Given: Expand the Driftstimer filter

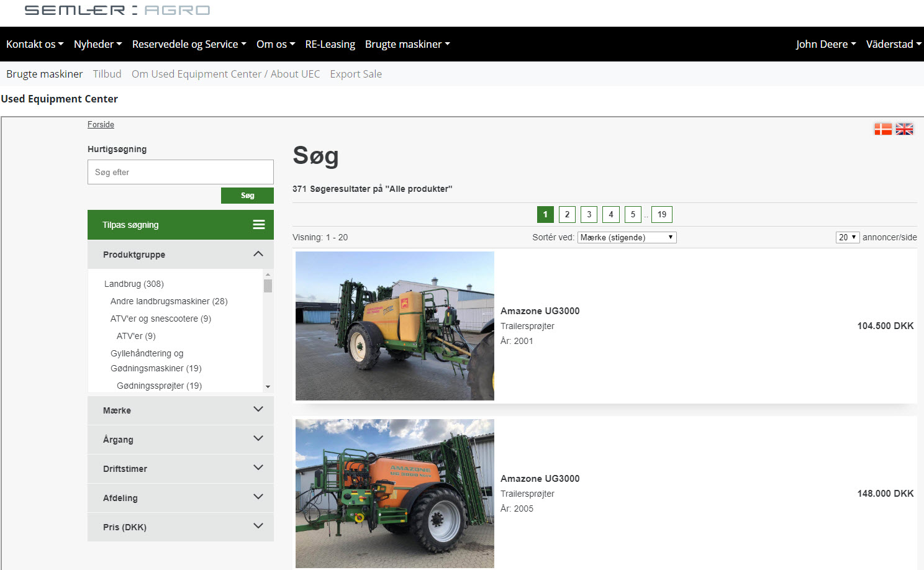Looking at the screenshot, I should [x=180, y=469].
